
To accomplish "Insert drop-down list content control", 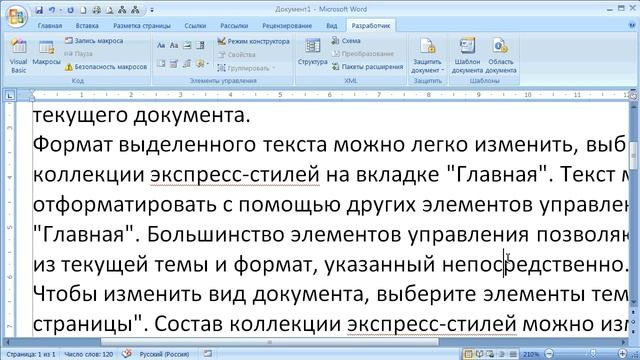I will (161, 64).
